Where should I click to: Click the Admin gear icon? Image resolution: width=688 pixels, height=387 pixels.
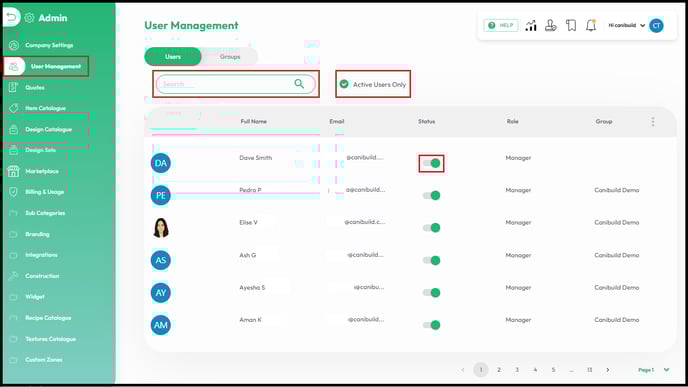(x=29, y=18)
